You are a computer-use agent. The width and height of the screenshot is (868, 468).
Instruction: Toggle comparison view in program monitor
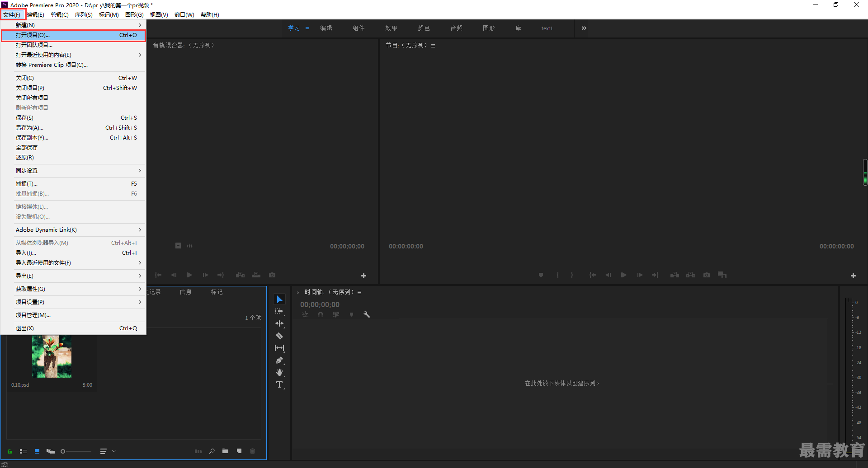pos(722,275)
